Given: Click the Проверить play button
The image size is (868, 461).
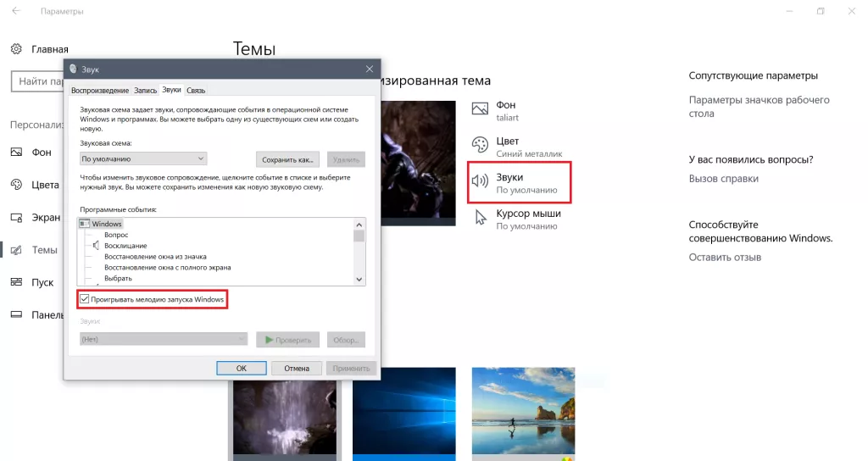Looking at the screenshot, I should pos(287,339).
